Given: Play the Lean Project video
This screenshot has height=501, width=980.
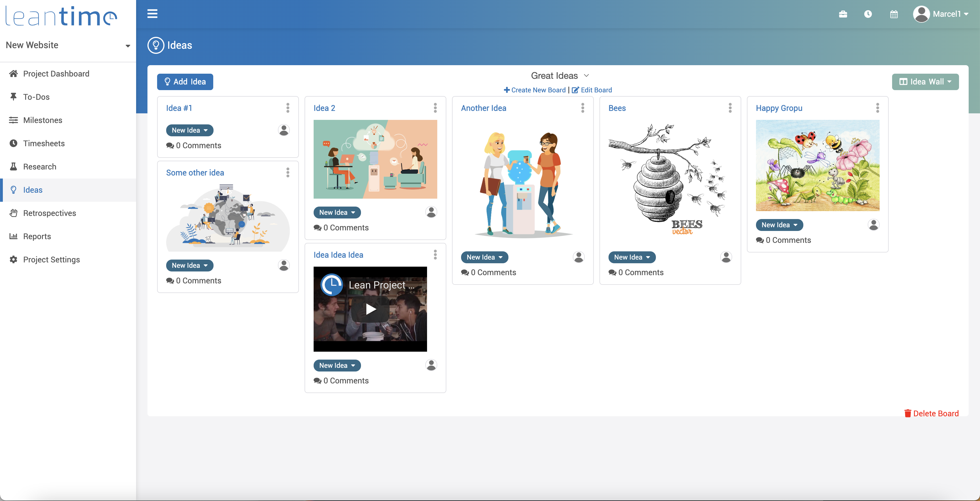Looking at the screenshot, I should [370, 309].
